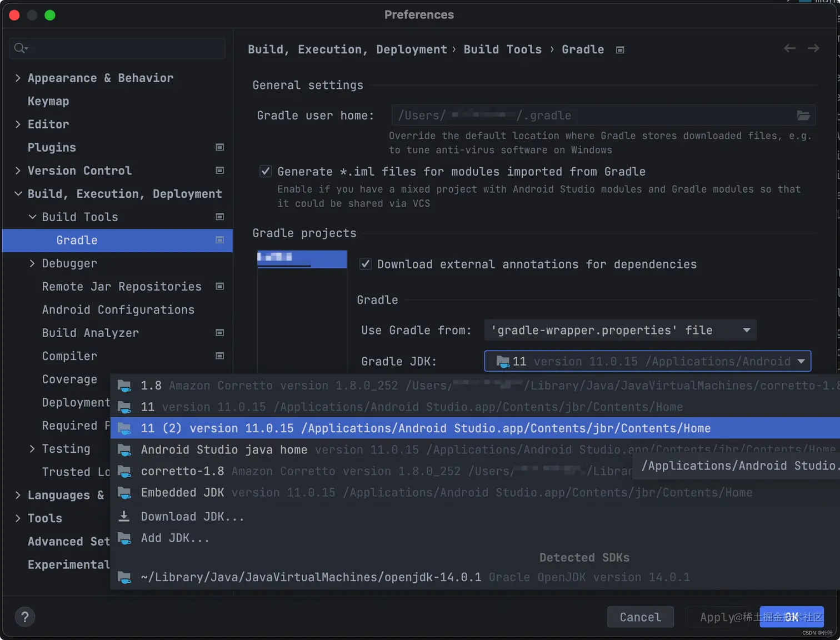Screen dimensions: 840x640
Task: Click the Build Tools breadcrumb
Action: point(502,49)
